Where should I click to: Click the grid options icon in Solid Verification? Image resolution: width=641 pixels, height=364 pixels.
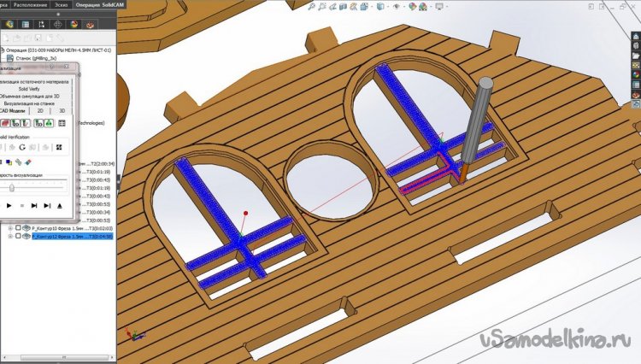(x=59, y=147)
